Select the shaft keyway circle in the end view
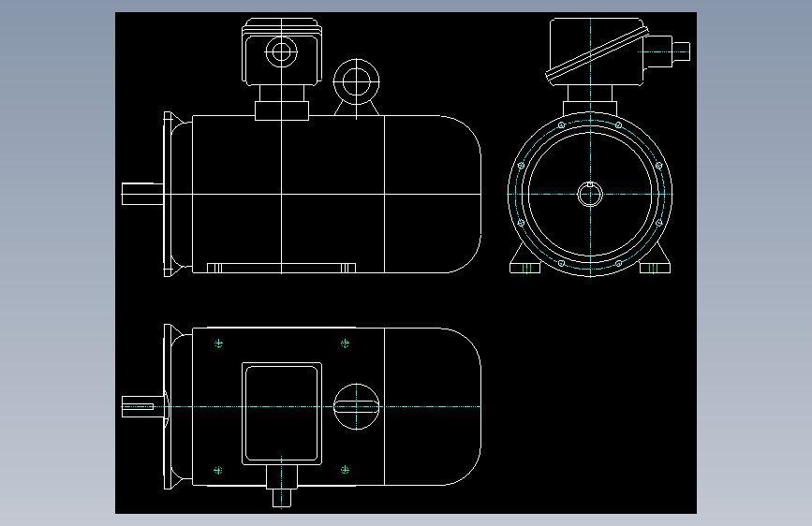 coord(590,194)
